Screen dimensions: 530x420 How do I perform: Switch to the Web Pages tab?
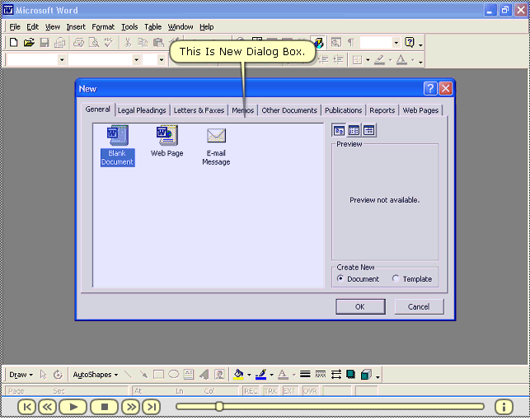pos(420,110)
